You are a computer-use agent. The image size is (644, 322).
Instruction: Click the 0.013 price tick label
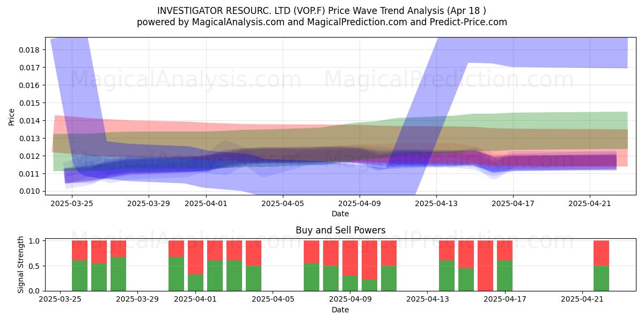point(30,138)
